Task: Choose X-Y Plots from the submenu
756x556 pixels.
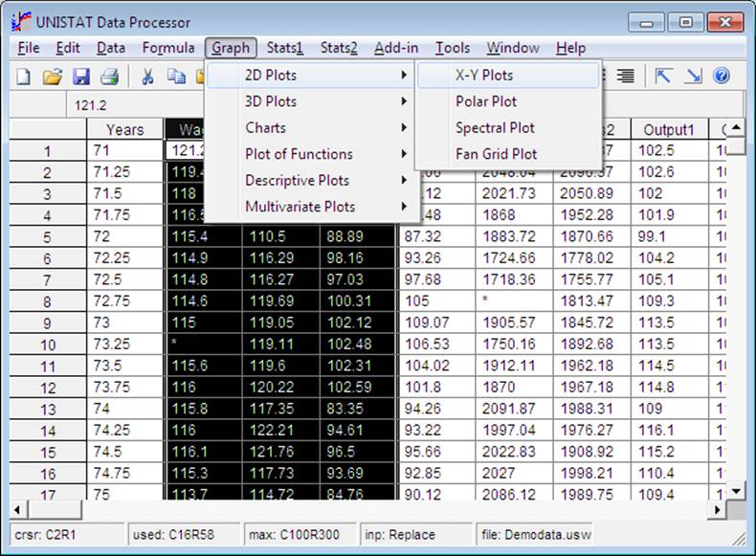Action: [509, 76]
